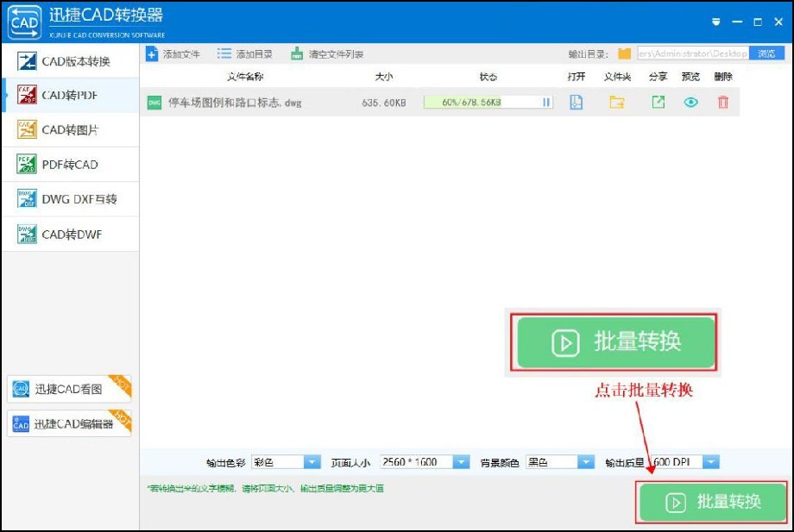The image size is (794, 532).
Task: Click the large green 批量转换 button
Action: 614,342
